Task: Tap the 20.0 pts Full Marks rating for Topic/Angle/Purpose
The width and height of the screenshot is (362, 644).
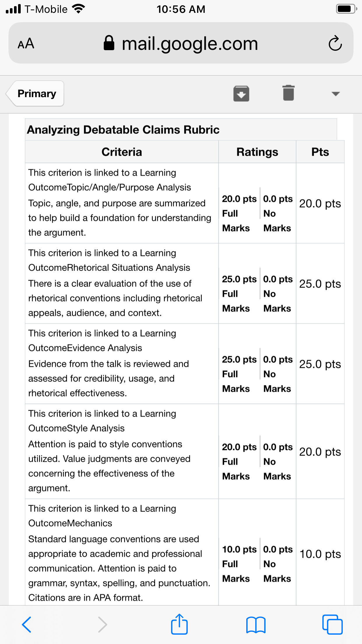Action: (239, 213)
